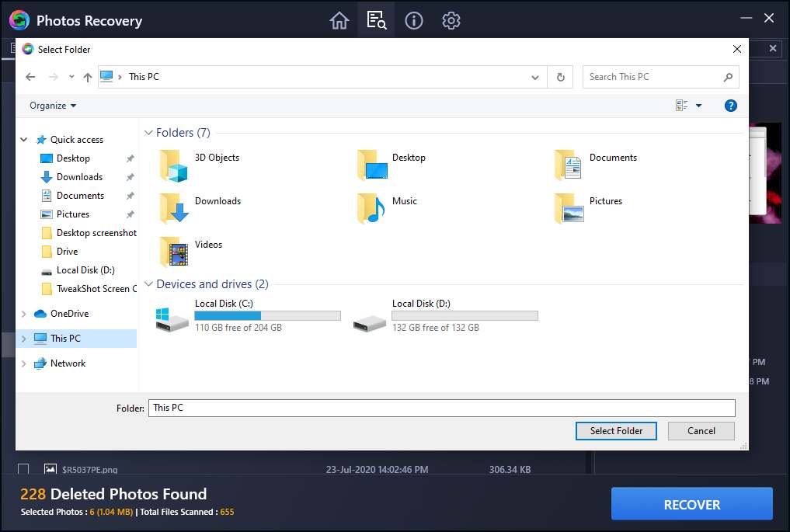The width and height of the screenshot is (790, 532).
Task: Select Local Disk (C:) drive
Action: pos(248,315)
